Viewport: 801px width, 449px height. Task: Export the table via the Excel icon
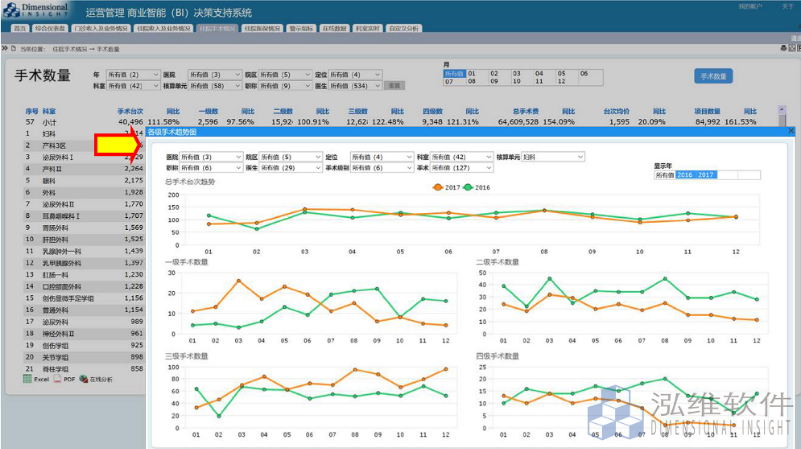28,379
